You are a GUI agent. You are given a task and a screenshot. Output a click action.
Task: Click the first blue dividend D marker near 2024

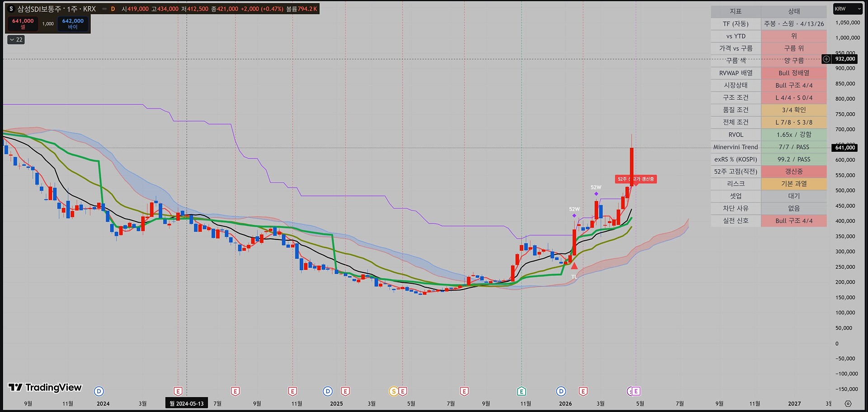click(99, 391)
